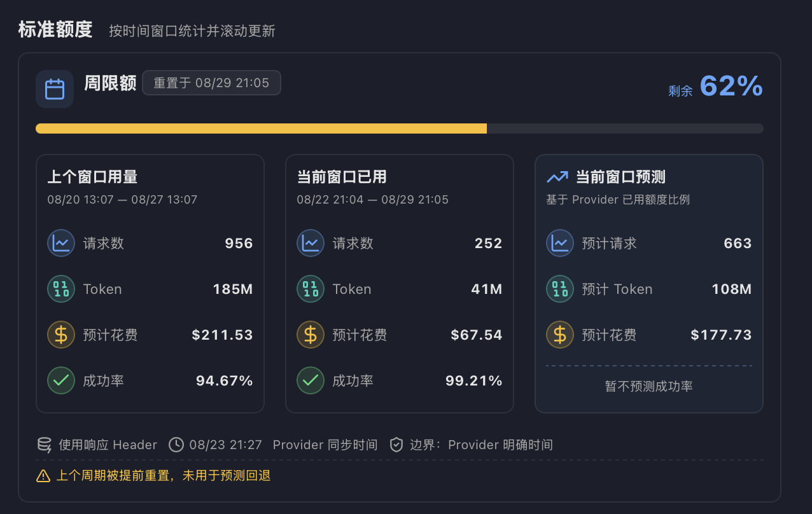Click the 剩余 62% remaining indicator

[715, 87]
